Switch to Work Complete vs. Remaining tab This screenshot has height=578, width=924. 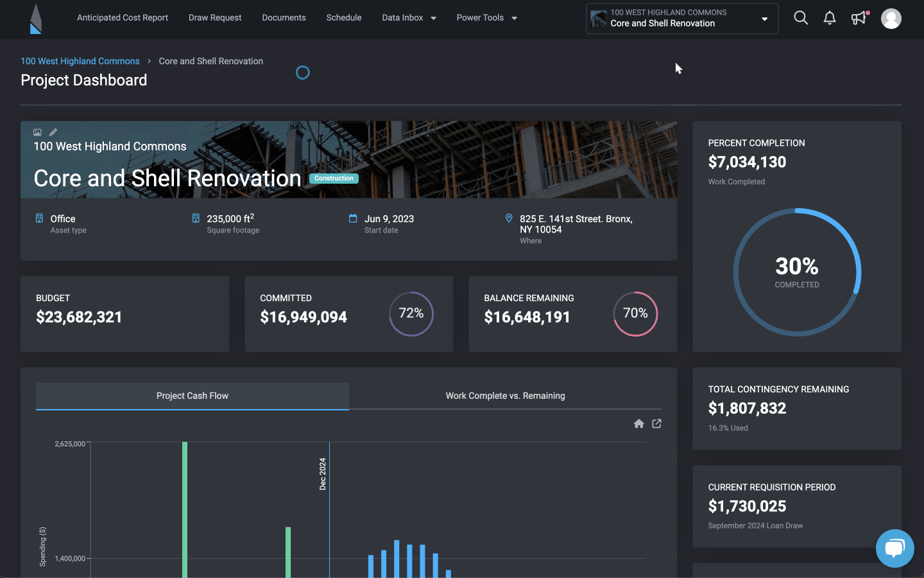[x=506, y=396]
